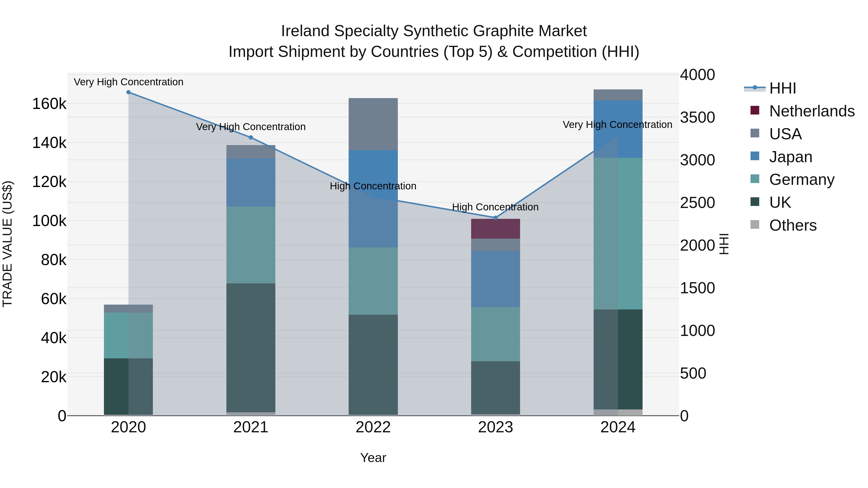This screenshot has height=488, width=868.
Task: Toggle the Others legend entry
Action: point(783,225)
